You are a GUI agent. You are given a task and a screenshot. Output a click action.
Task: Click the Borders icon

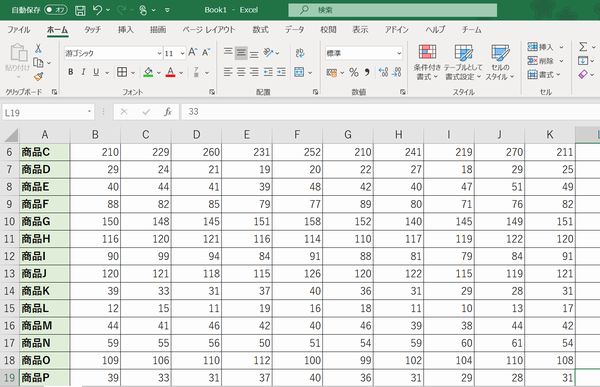coord(122,72)
